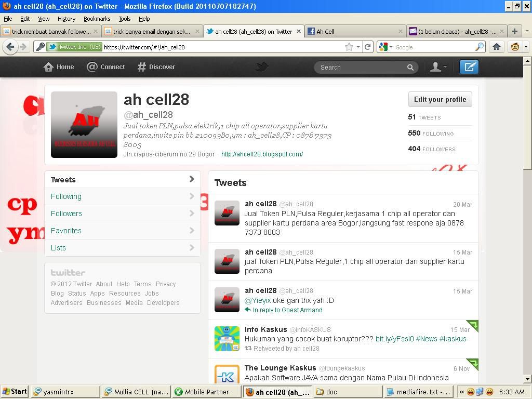Click the Twitter, Inc. site identity badge
This screenshot has width=532, height=399.
point(74,47)
